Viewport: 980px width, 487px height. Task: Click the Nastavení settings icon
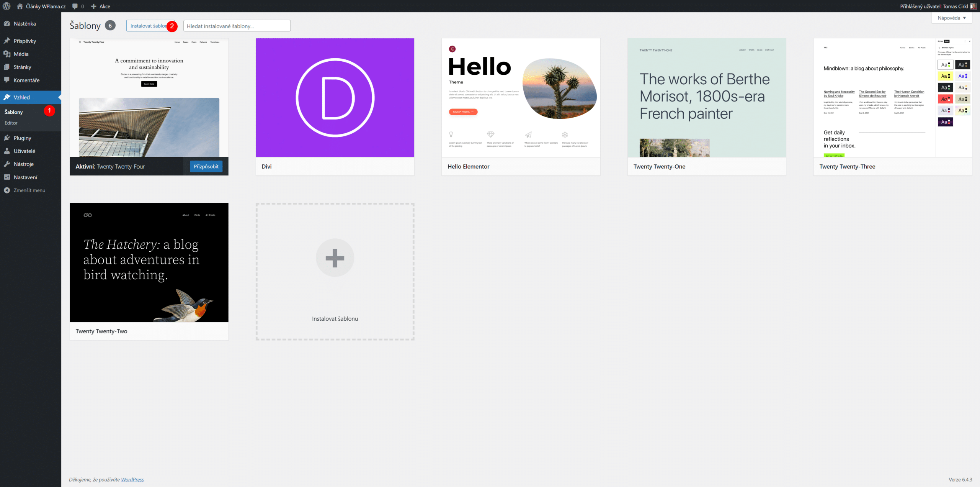click(7, 177)
